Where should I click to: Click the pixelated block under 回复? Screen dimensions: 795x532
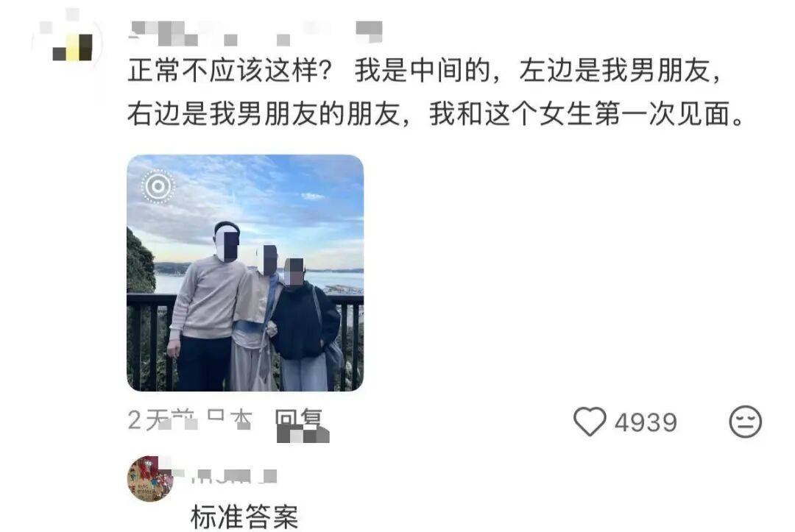[x=303, y=435]
